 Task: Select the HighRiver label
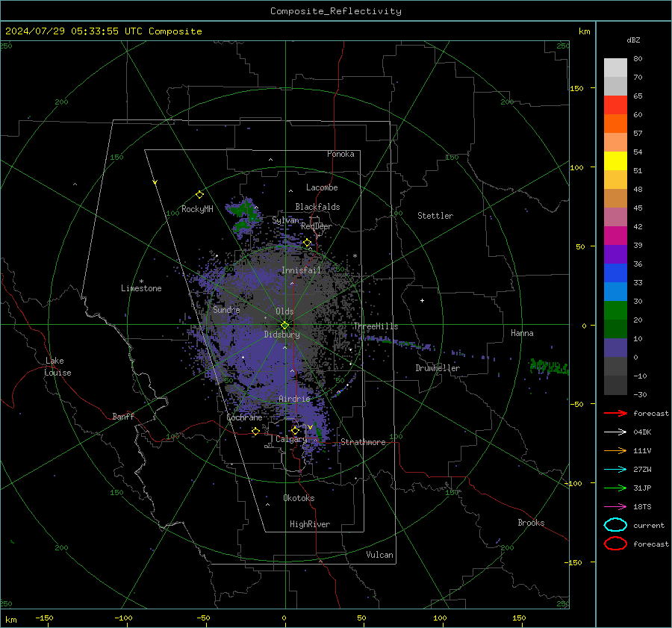coord(310,524)
